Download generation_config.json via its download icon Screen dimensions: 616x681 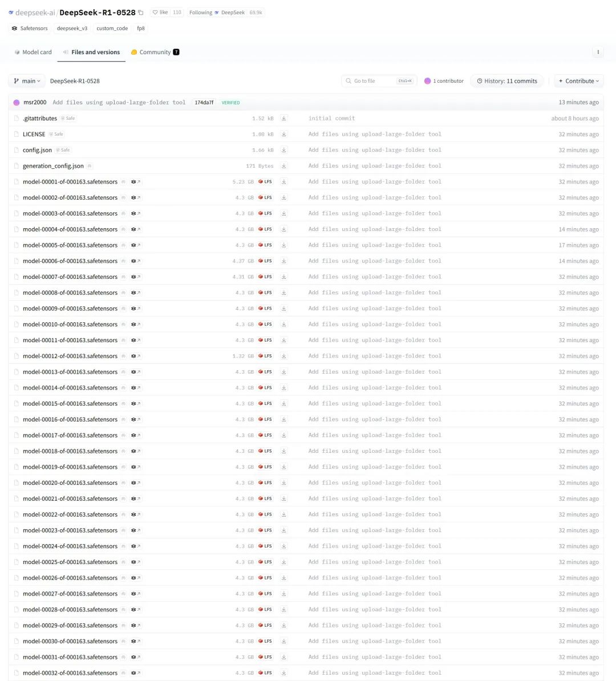pyautogui.click(x=283, y=166)
